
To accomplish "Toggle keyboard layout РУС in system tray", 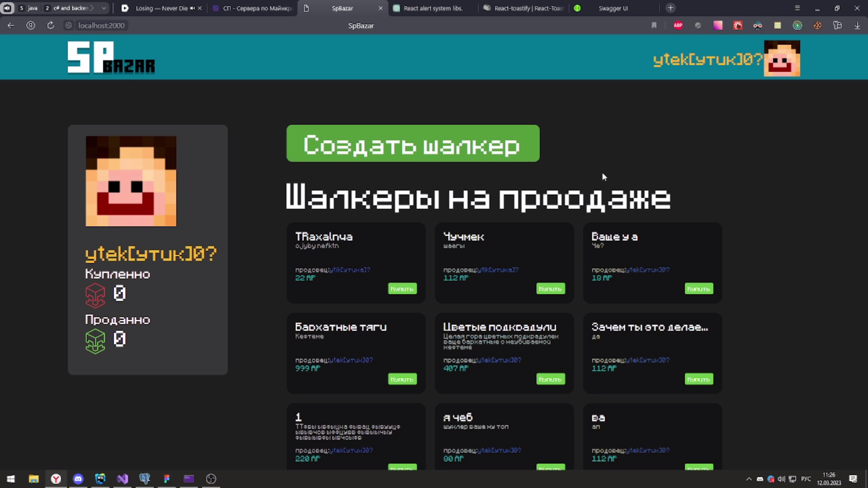I will click(x=806, y=479).
